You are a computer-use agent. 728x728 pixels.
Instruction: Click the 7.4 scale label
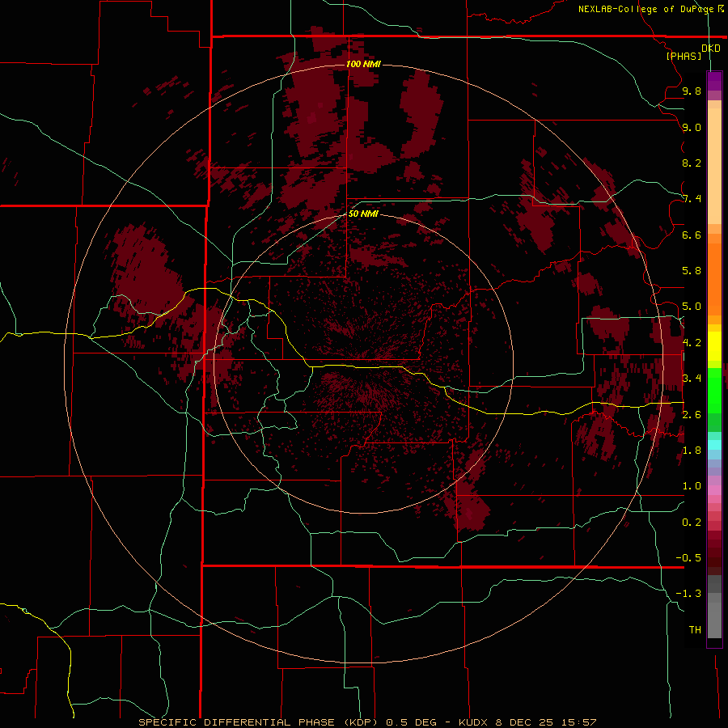(x=692, y=199)
